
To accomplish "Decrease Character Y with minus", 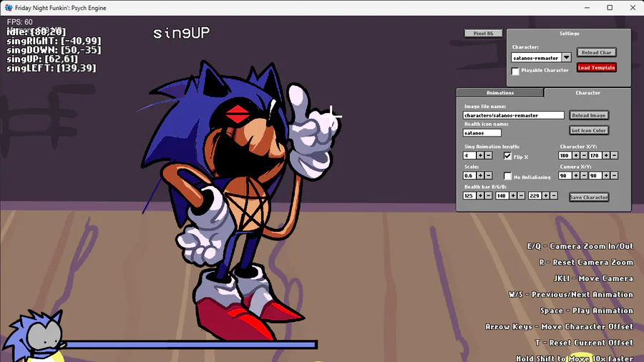I will point(614,155).
